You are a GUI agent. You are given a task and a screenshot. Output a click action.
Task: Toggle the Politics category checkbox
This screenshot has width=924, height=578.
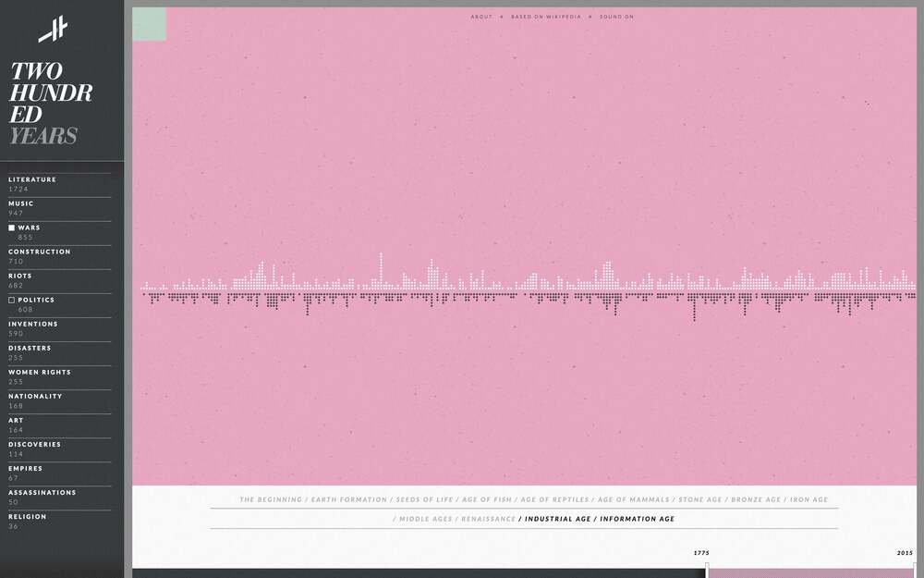(x=12, y=300)
